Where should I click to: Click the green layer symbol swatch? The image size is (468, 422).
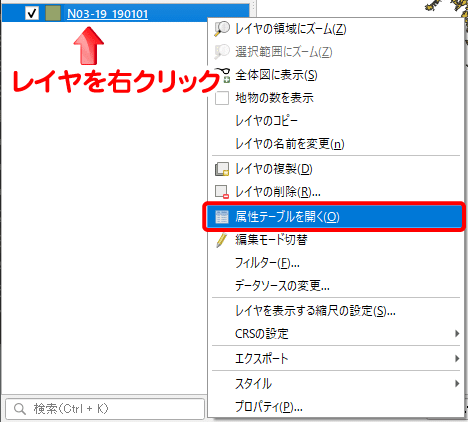click(53, 13)
